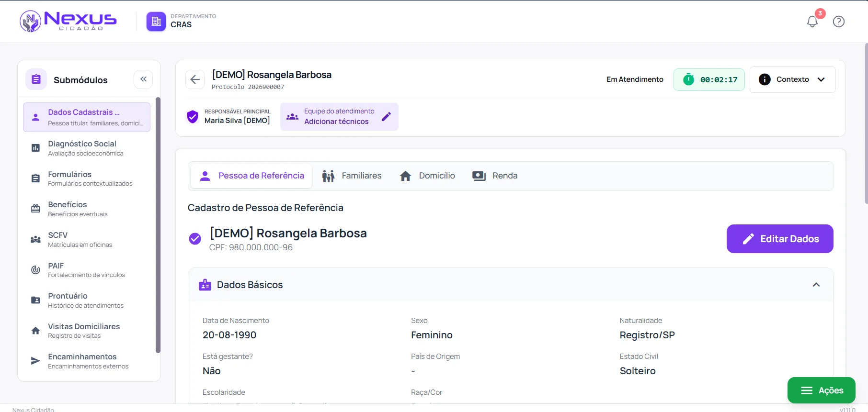Click the sidebar vertical scrollbar
The image size is (868, 412).
pos(158,225)
